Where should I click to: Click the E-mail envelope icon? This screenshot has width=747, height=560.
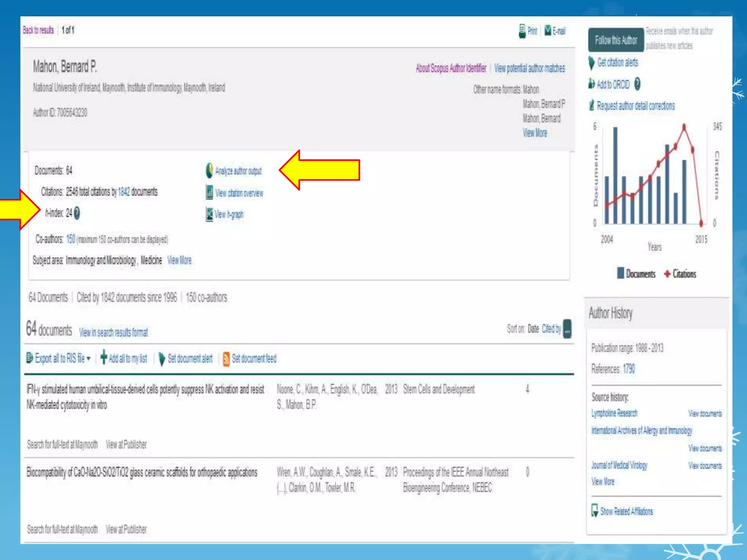pos(548,30)
